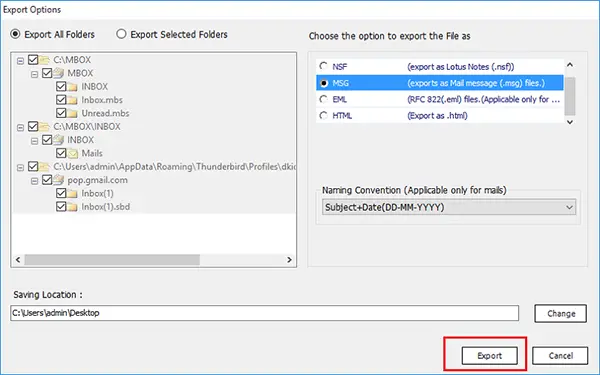The image size is (600, 375).
Task: Click the Inbox(1).sbd folder icon
Action: click(x=72, y=207)
